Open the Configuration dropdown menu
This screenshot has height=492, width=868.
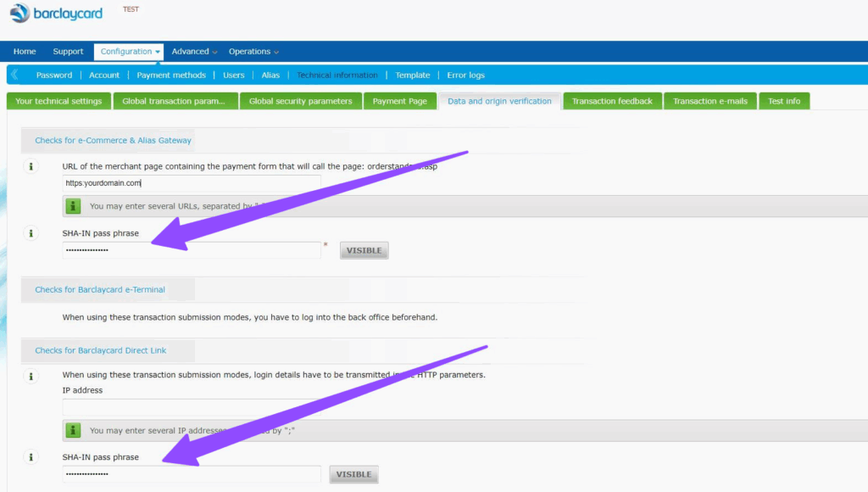[129, 52]
